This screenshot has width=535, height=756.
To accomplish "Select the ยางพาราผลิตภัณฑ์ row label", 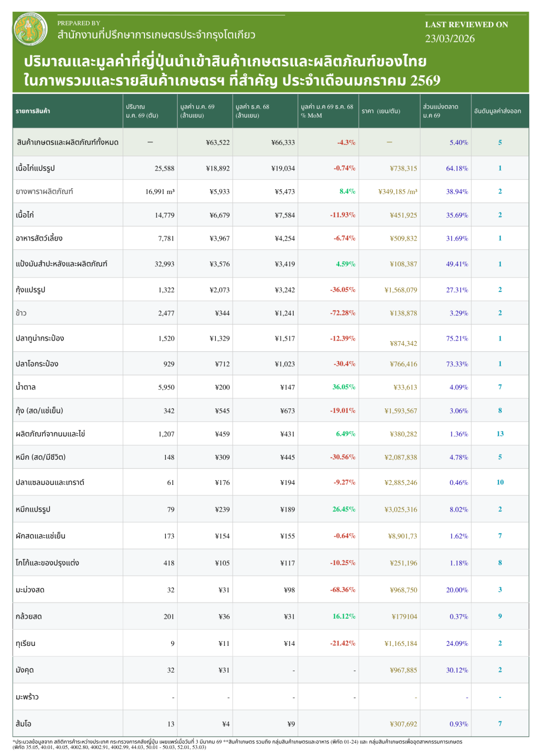I will (x=44, y=191).
